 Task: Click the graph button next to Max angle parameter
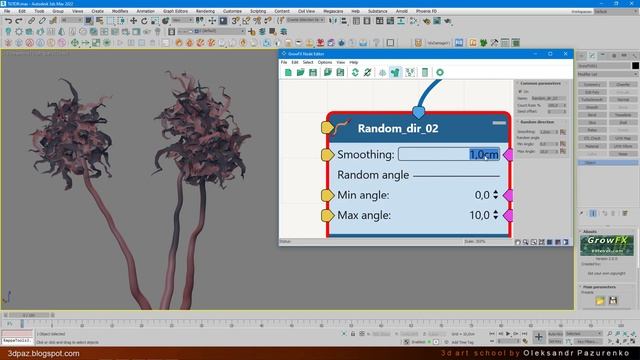point(563,151)
